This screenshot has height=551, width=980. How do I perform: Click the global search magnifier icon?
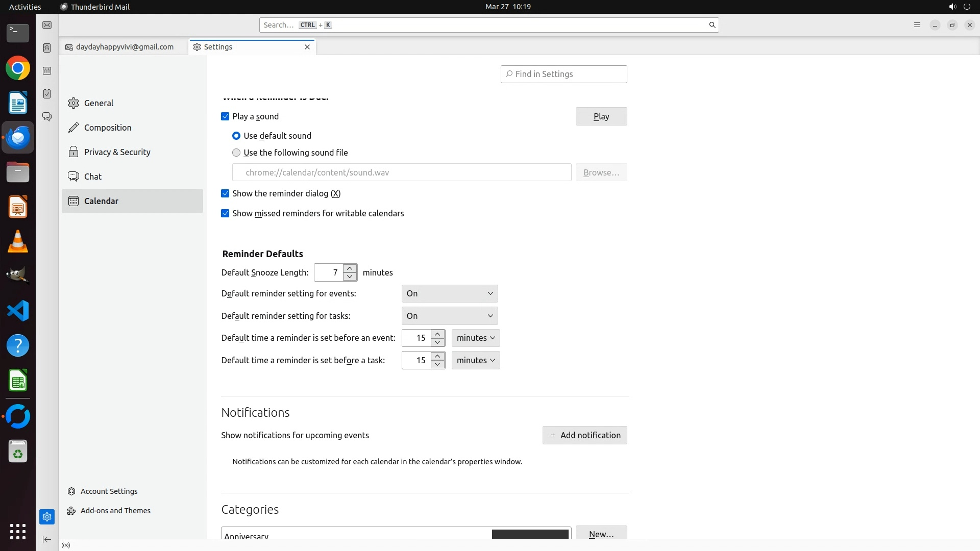712,25
